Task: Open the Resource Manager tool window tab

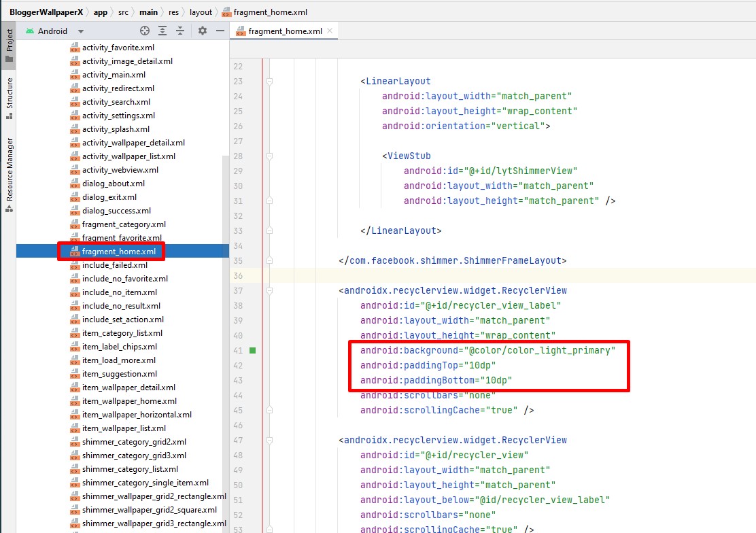Action: pyautogui.click(x=9, y=175)
